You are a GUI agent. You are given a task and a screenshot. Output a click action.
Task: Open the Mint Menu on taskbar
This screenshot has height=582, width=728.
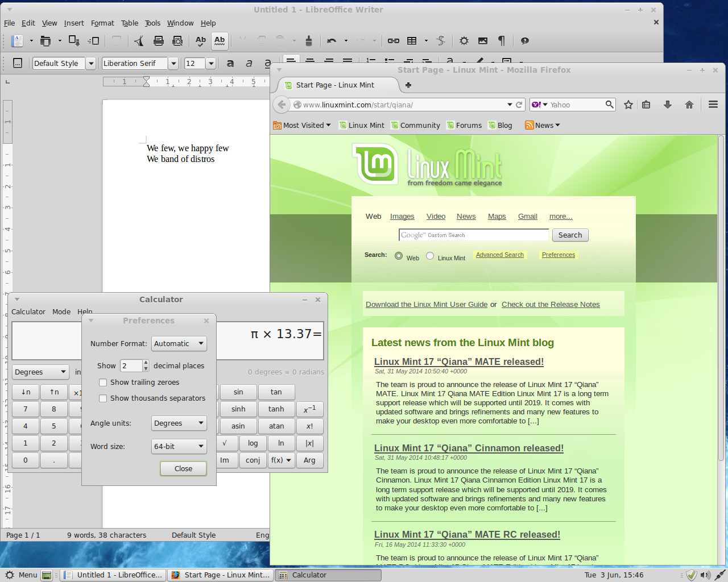click(21, 575)
